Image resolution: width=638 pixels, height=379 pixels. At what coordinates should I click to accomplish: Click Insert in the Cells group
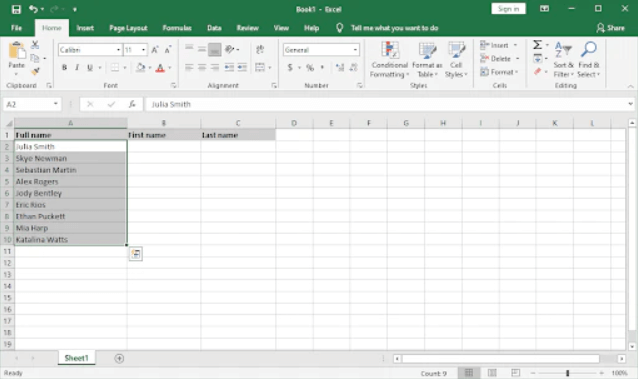498,45
